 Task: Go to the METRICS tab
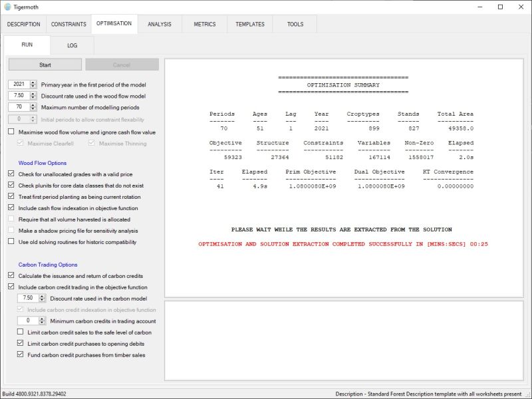point(205,25)
